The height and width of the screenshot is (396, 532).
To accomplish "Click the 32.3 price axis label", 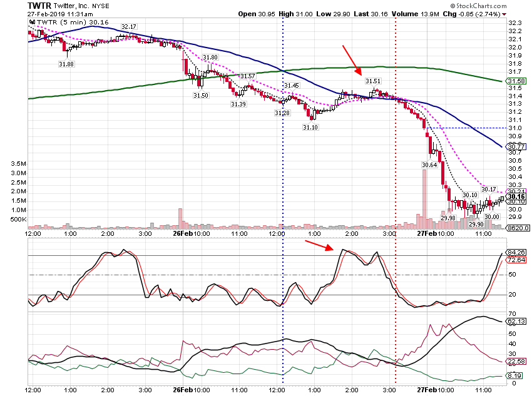I will tap(514, 23).
